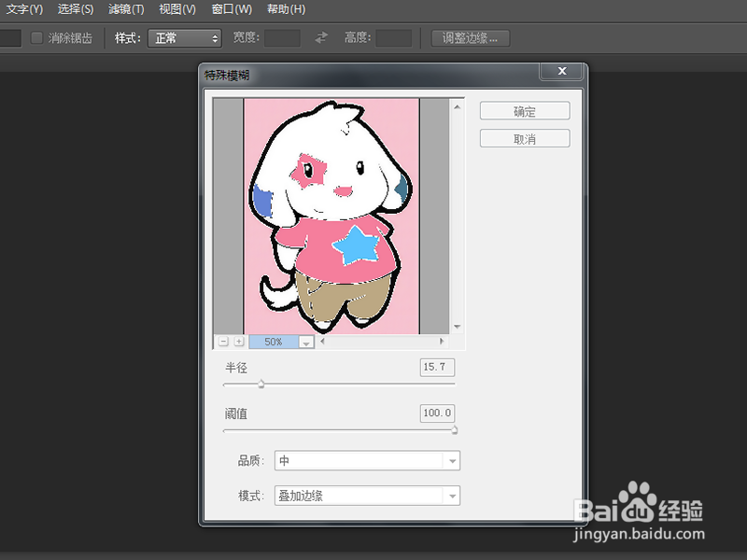Open the 滤镜(T) filter menu
The image size is (747, 560).
click(x=126, y=9)
